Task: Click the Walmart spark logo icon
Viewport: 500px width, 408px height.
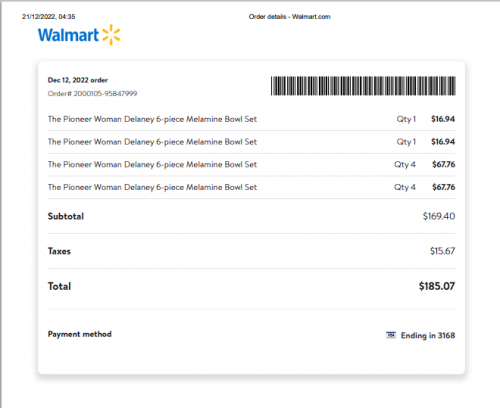Action: [x=111, y=35]
